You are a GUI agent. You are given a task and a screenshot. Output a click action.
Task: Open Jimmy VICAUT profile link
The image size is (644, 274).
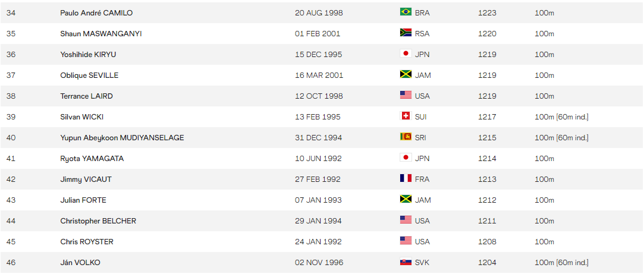coord(86,179)
